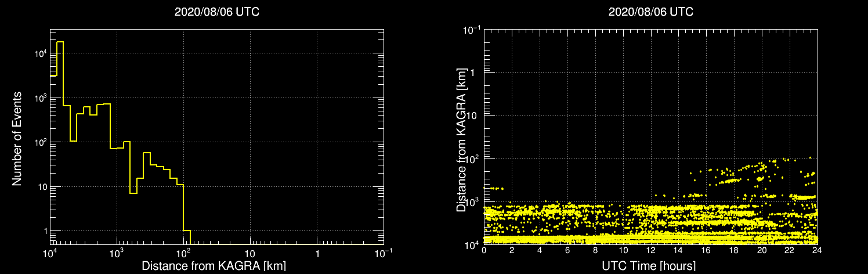Click the 22 tick on the UTC Time axis
This screenshot has height=274, width=868.
click(x=789, y=251)
